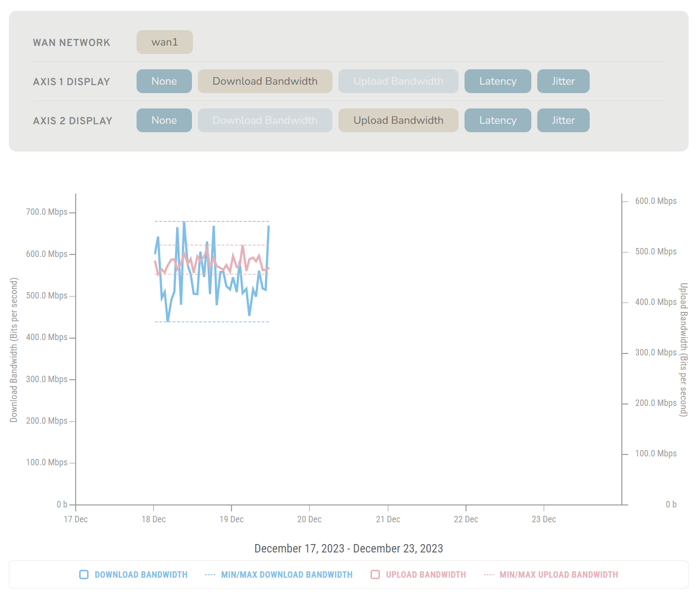Image resolution: width=700 pixels, height=600 pixels.
Task: Click the December 17 - 23 date label
Action: (348, 549)
